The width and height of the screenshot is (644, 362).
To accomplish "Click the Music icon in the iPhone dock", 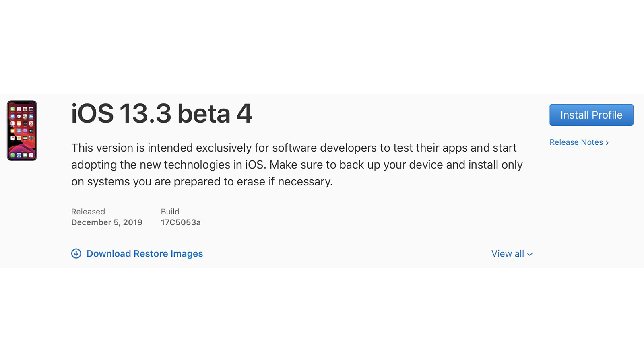I will (x=31, y=155).
